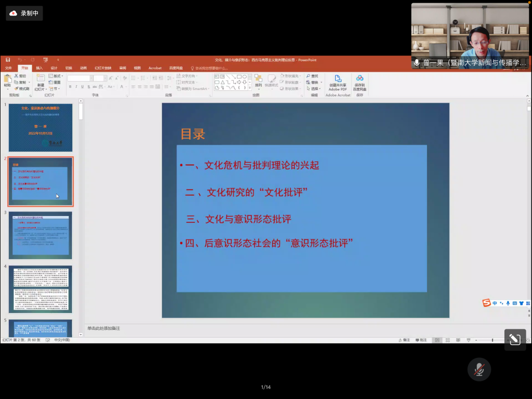Click the Replace (替换) button
The width and height of the screenshot is (532, 399).
coord(313,82)
